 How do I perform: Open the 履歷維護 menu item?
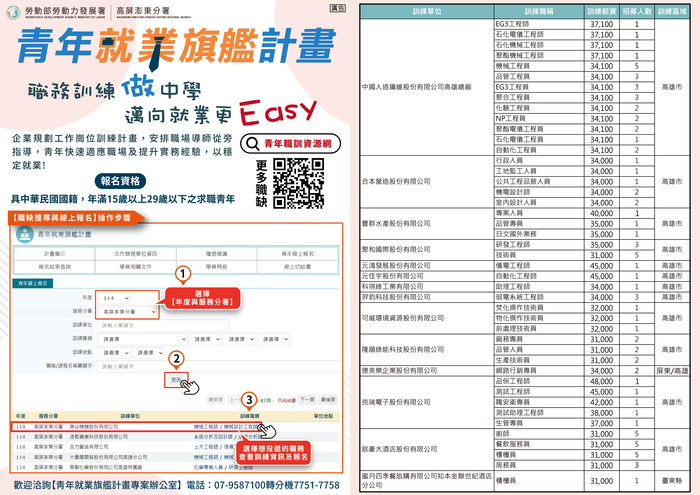[217, 254]
